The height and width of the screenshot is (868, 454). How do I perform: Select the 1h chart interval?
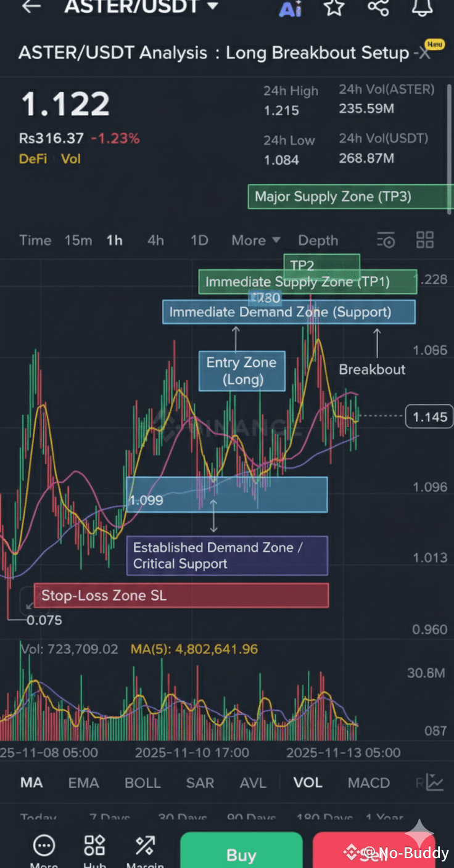(x=114, y=240)
